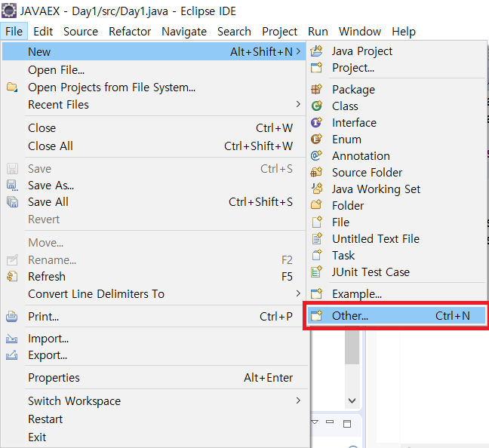Click the Package icon

point(316,90)
